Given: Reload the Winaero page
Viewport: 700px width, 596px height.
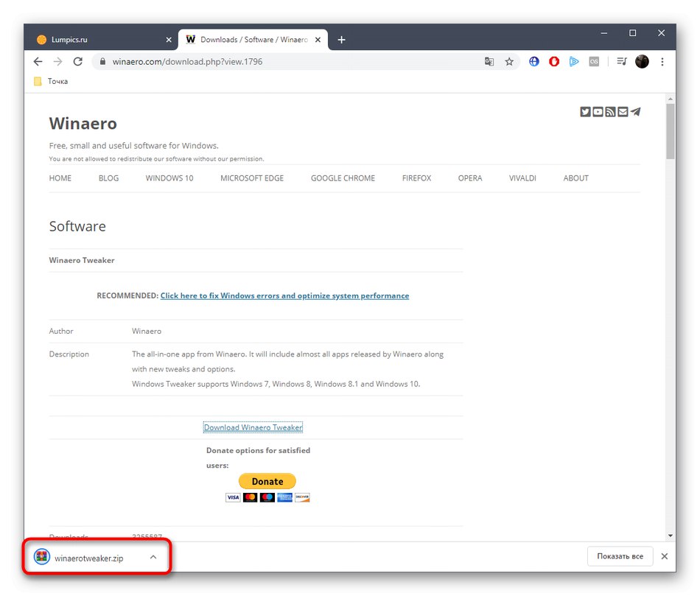Looking at the screenshot, I should pos(77,62).
